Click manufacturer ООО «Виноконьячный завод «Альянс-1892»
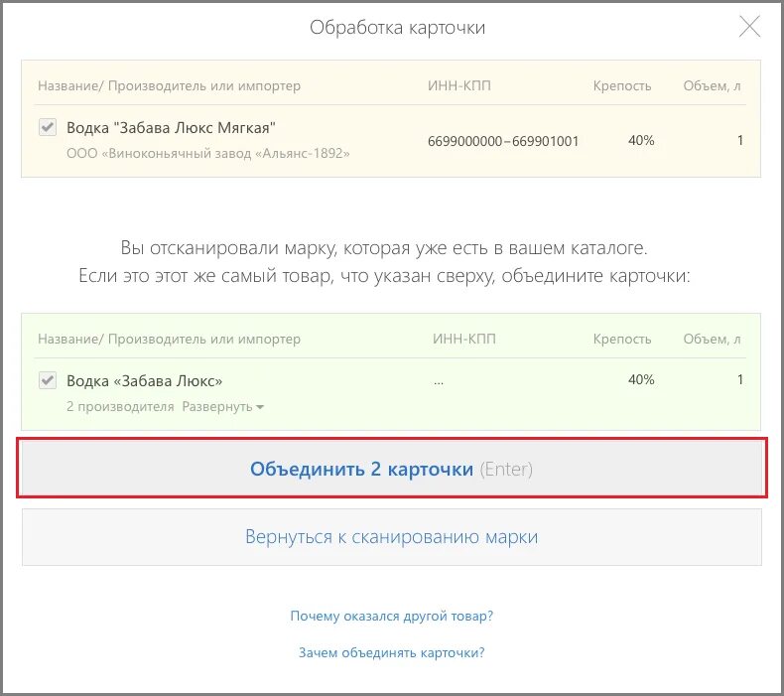This screenshot has height=696, width=784. click(208, 153)
